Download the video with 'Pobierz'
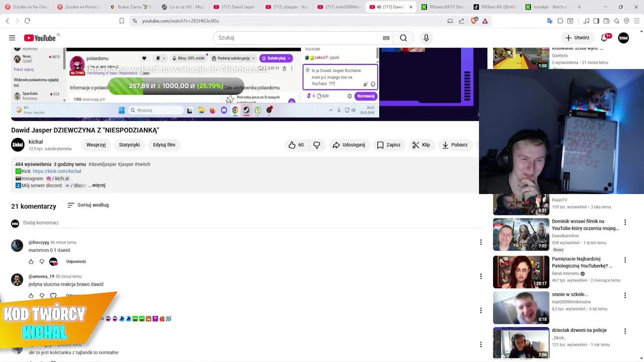 point(455,145)
